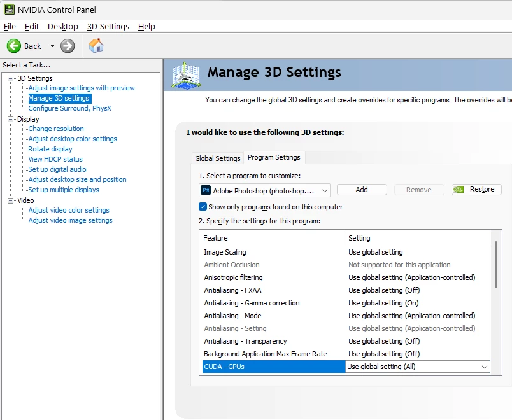Click the settings list vertical scrollbar
The height and width of the screenshot is (420, 512).
[x=496, y=265]
